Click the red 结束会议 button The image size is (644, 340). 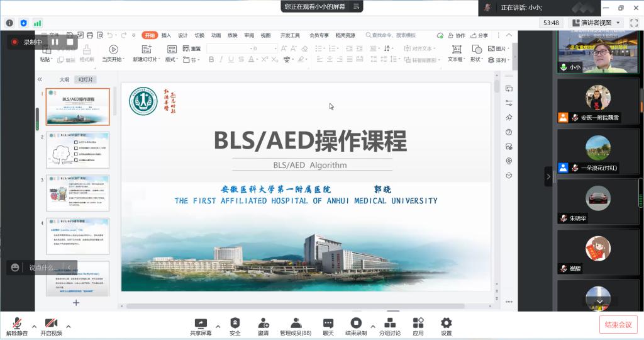tap(618, 325)
